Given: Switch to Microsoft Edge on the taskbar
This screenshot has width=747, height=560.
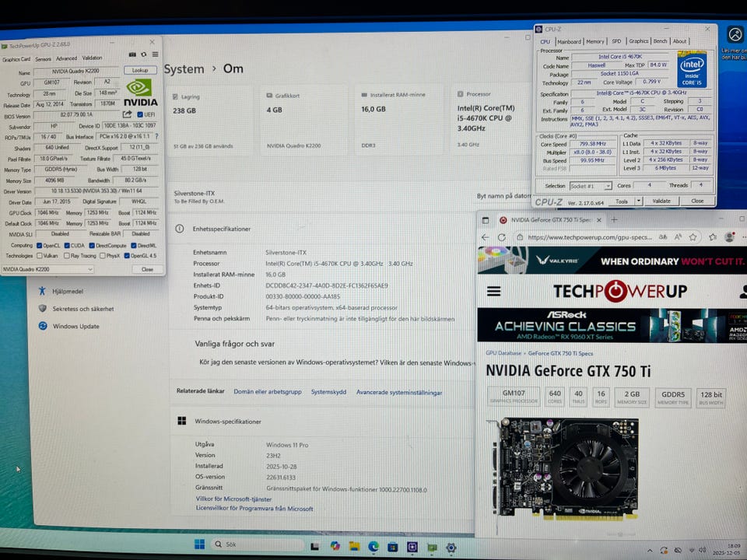Looking at the screenshot, I should pyautogui.click(x=373, y=546).
